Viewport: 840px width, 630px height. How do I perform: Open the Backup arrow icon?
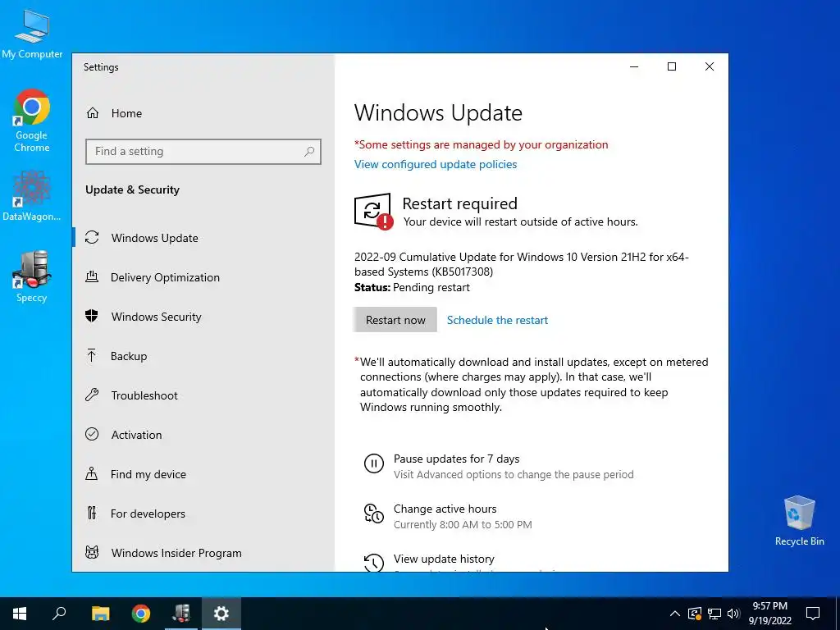point(92,356)
